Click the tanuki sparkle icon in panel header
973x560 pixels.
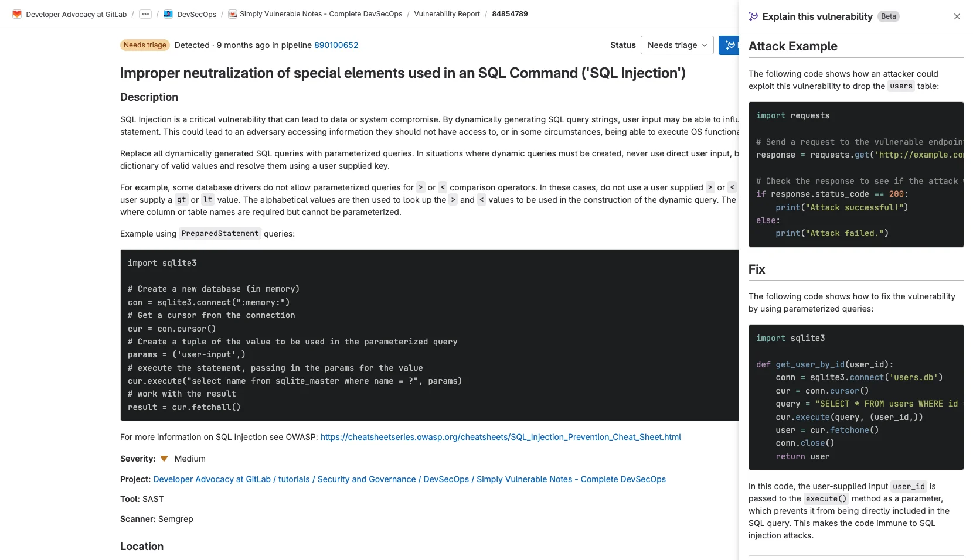pos(753,16)
